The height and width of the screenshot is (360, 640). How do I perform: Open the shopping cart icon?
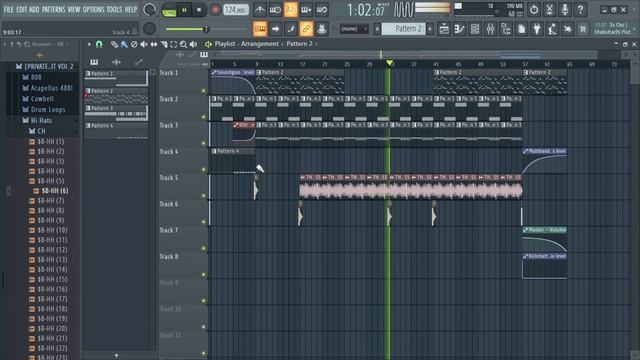click(583, 29)
